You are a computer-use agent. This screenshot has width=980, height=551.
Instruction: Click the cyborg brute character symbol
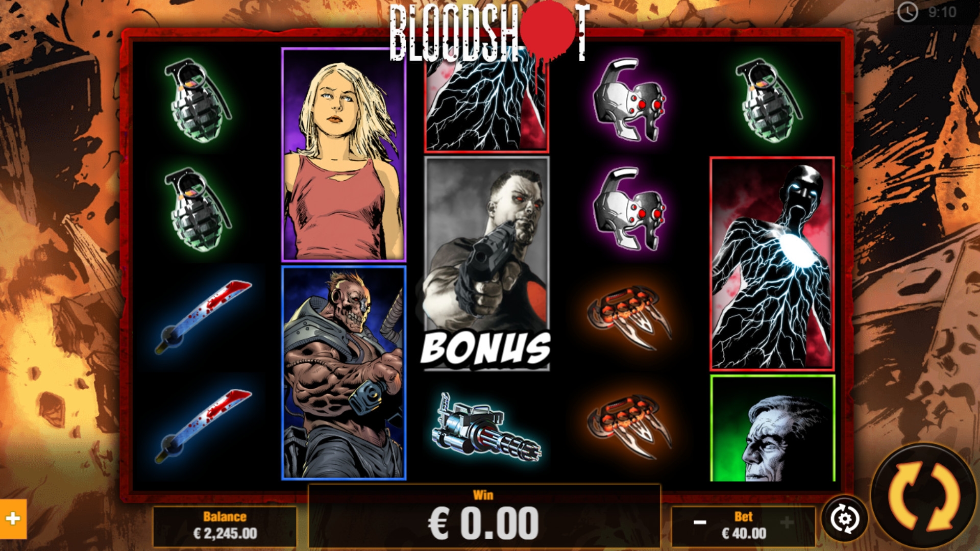(x=344, y=373)
